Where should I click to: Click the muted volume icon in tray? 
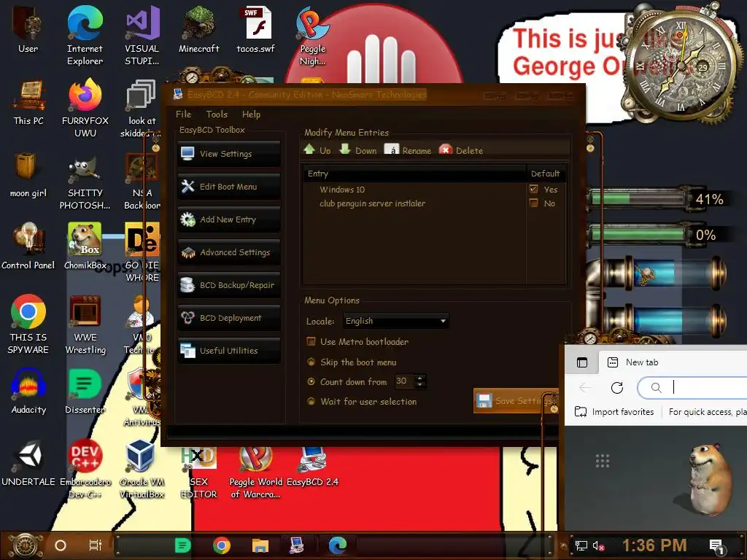click(x=598, y=545)
